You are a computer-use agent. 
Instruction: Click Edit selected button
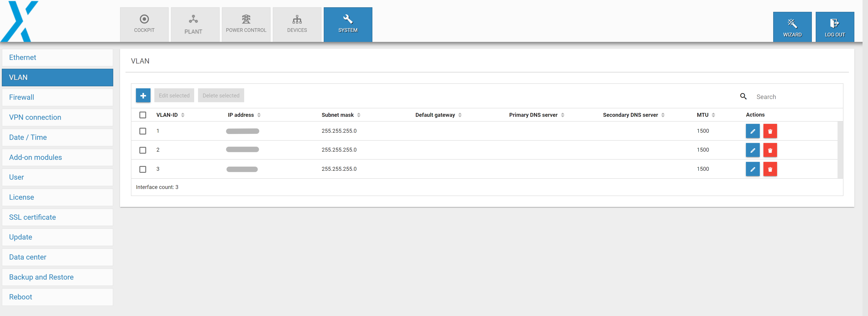tap(174, 96)
